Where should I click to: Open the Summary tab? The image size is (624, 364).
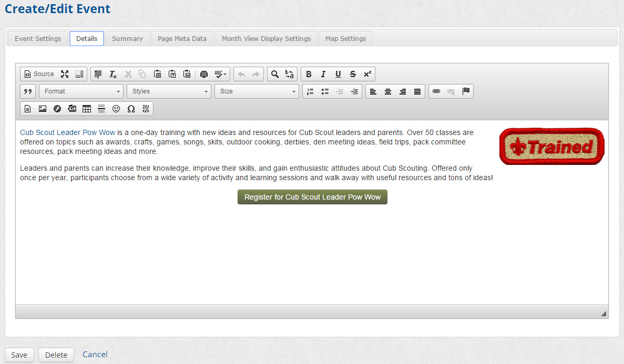(x=127, y=38)
